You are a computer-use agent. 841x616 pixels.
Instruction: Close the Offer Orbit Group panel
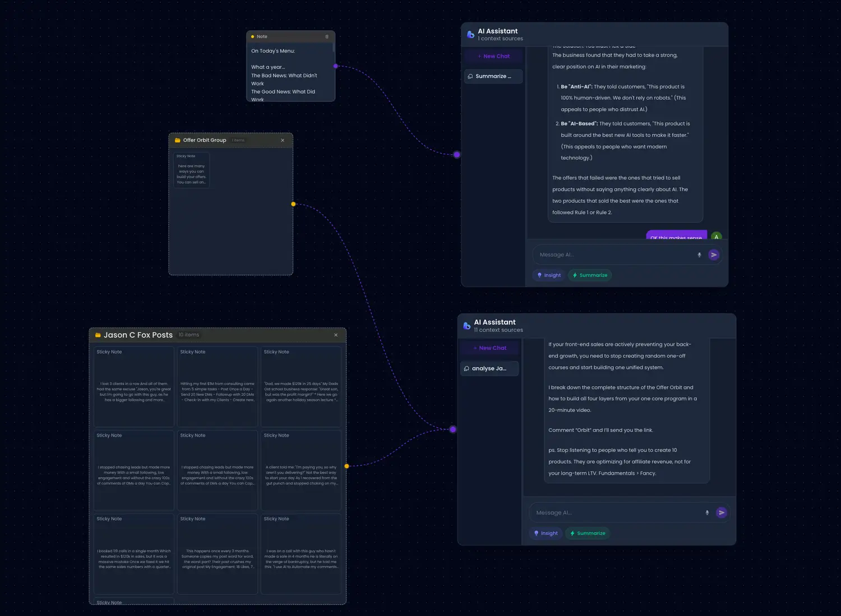coord(283,141)
